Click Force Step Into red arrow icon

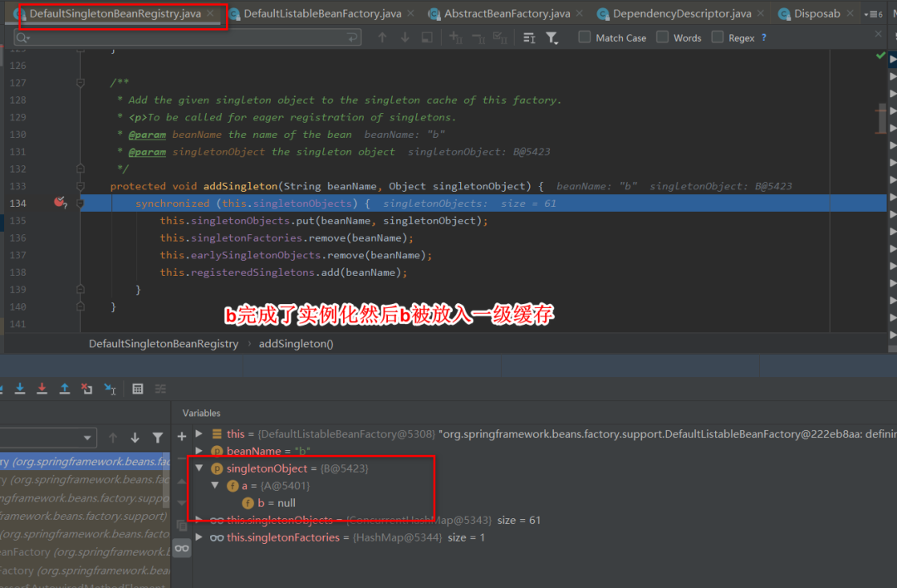pos(42,389)
